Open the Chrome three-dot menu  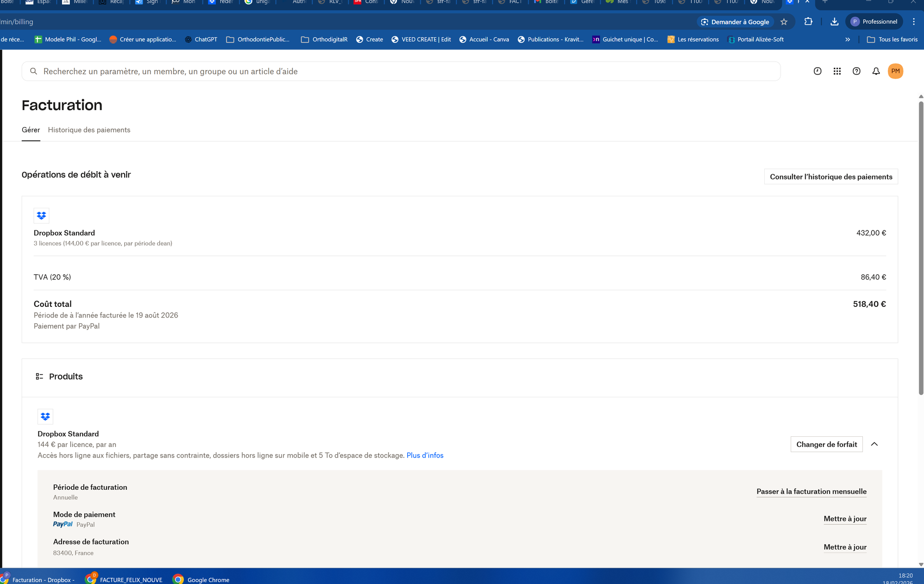click(913, 22)
